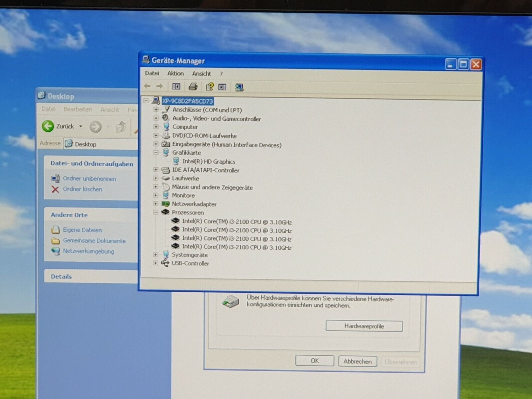Scan for hardware changes via the monitor icon

click(239, 87)
